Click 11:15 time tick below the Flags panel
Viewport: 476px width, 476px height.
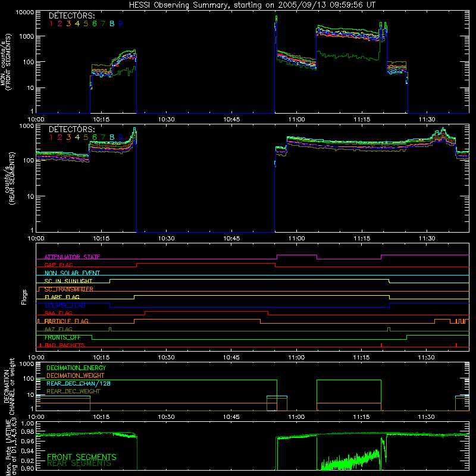coord(362,358)
